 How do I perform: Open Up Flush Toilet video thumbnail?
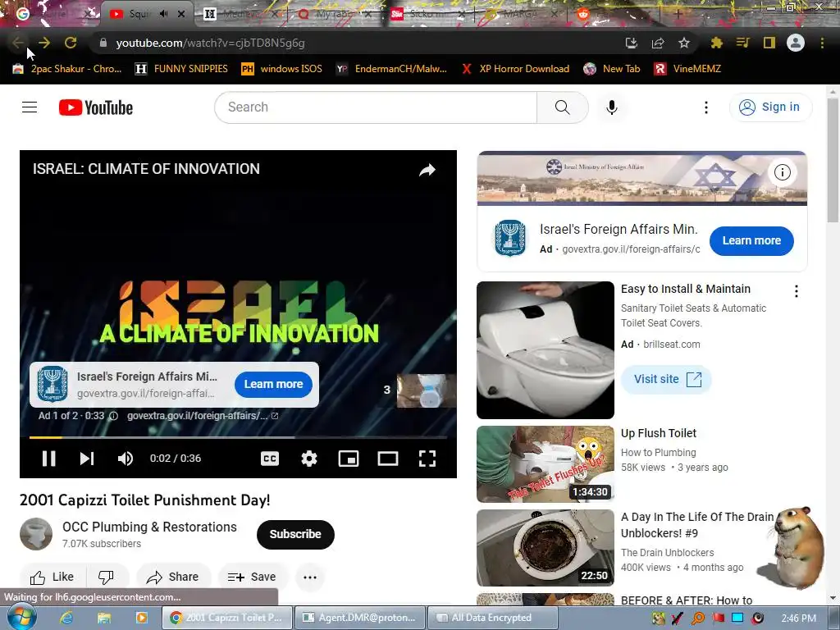[x=546, y=464]
